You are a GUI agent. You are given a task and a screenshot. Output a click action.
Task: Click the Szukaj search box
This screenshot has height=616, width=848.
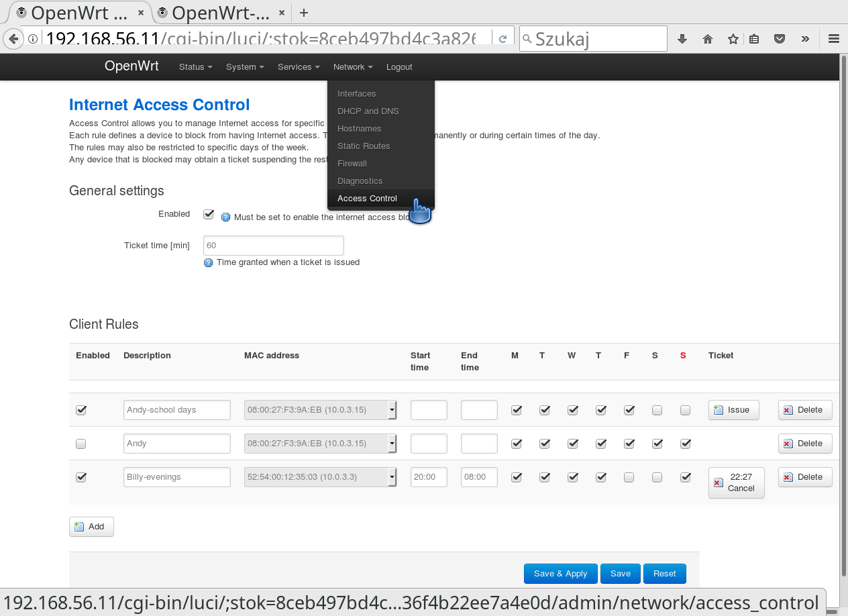(594, 39)
